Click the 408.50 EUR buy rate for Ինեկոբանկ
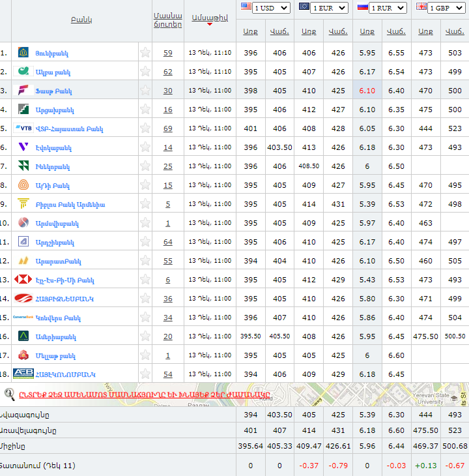469x476 pixels. pos(309,166)
